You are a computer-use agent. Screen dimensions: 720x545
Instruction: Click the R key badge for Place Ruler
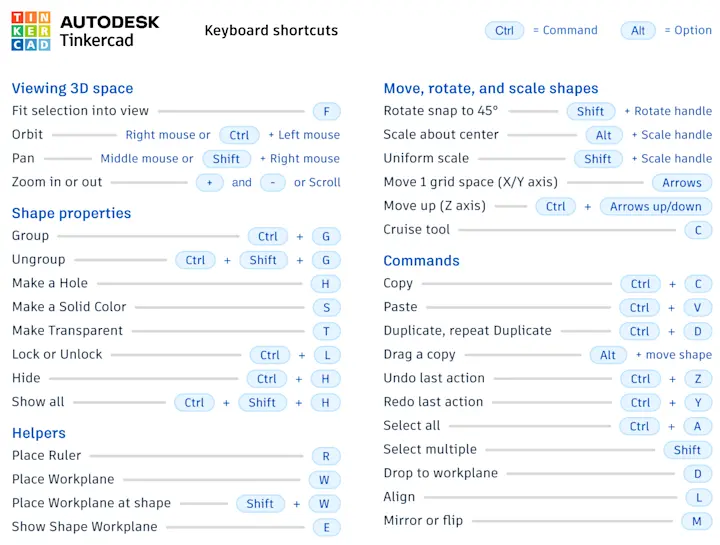pyautogui.click(x=326, y=456)
